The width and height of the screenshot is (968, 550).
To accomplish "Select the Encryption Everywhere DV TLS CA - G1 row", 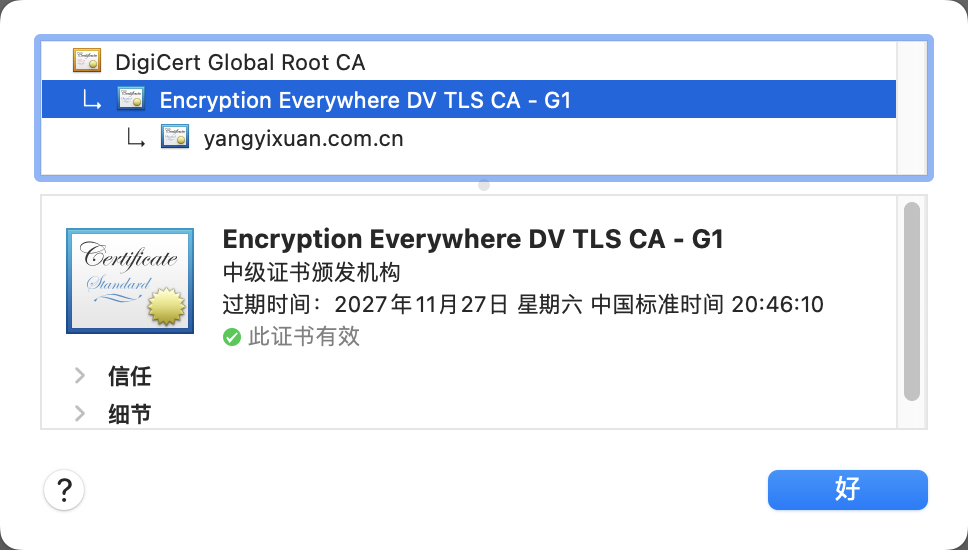I will [x=469, y=99].
